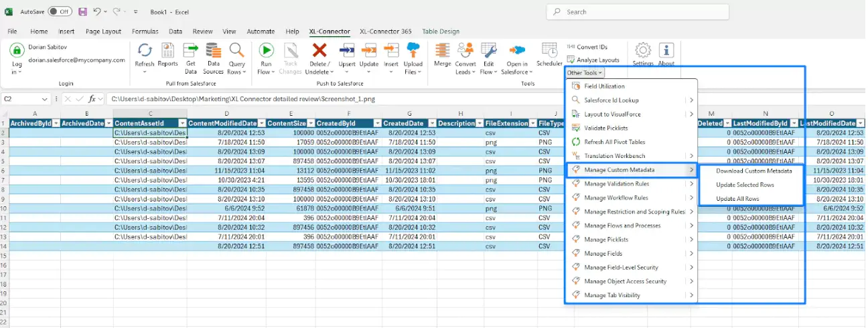Click the Merge icon
The width and height of the screenshot is (868, 328).
click(442, 50)
